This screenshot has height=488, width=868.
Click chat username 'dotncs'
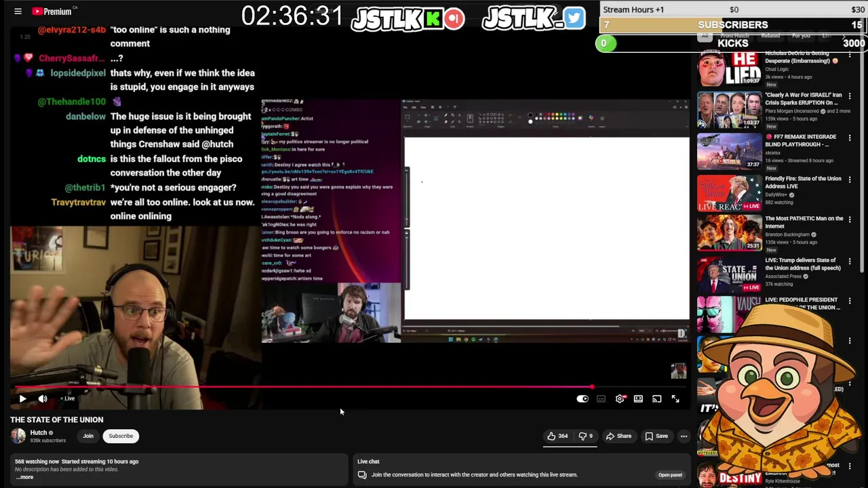[92, 159]
